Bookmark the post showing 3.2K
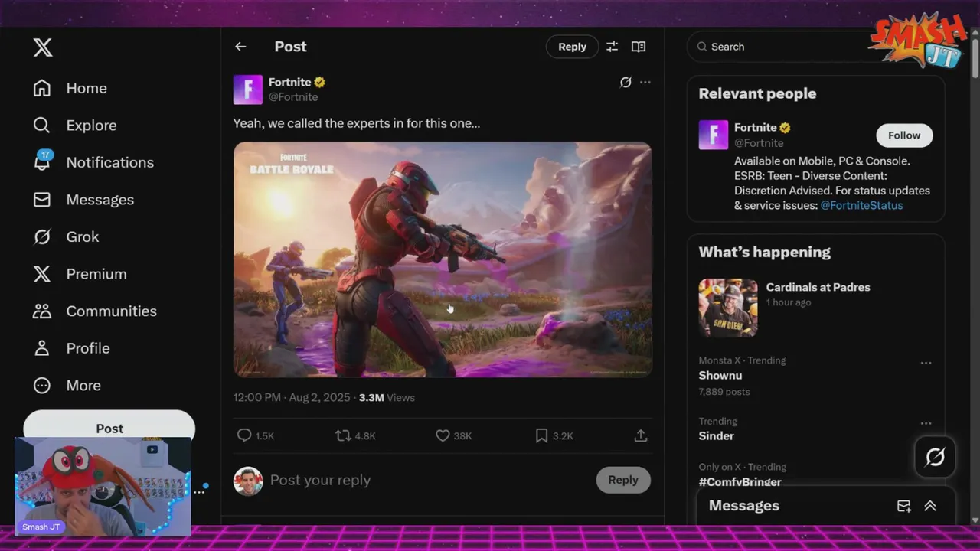The width and height of the screenshot is (980, 551). click(x=541, y=435)
